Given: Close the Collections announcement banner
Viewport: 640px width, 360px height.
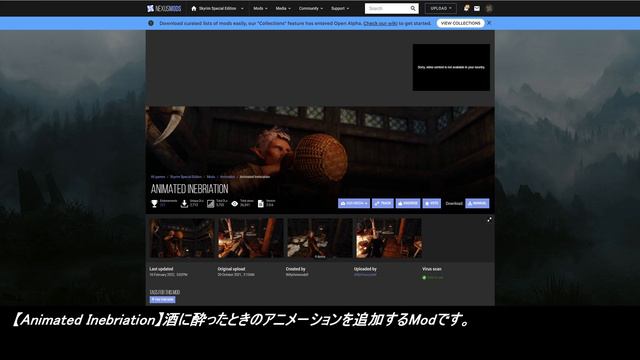Looking at the screenshot, I should [489, 23].
